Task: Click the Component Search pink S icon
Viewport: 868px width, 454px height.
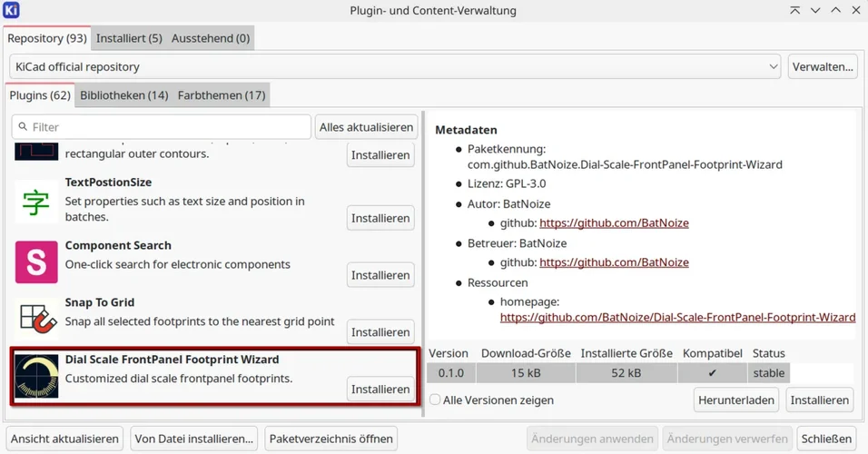Action: click(36, 262)
